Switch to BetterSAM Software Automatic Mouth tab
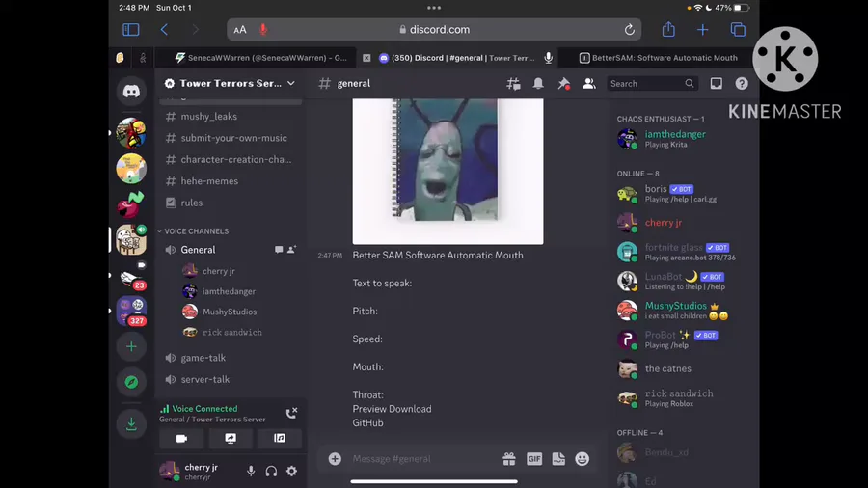 coord(659,58)
